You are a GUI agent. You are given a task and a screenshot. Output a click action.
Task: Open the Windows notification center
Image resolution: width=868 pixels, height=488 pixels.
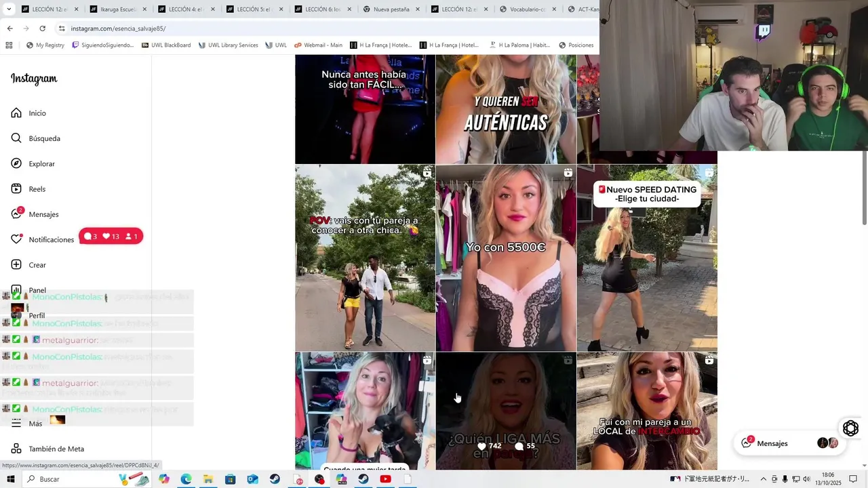[853, 479]
